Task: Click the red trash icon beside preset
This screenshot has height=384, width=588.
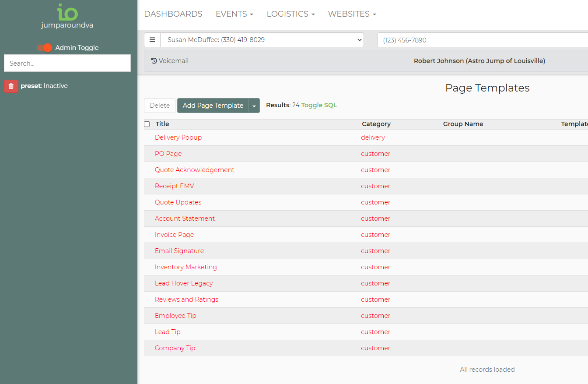Action: pyautogui.click(x=11, y=86)
